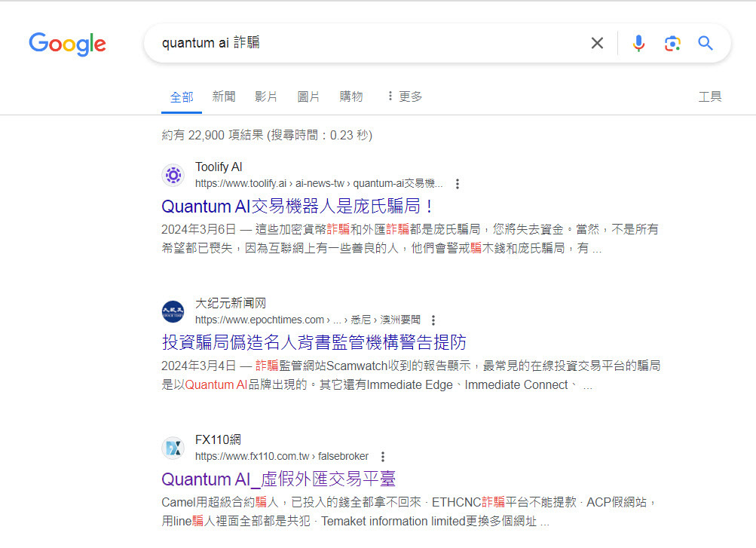The image size is (756, 548).
Task: Click the 大纪元新闻网 site favicon
Action: tap(173, 311)
